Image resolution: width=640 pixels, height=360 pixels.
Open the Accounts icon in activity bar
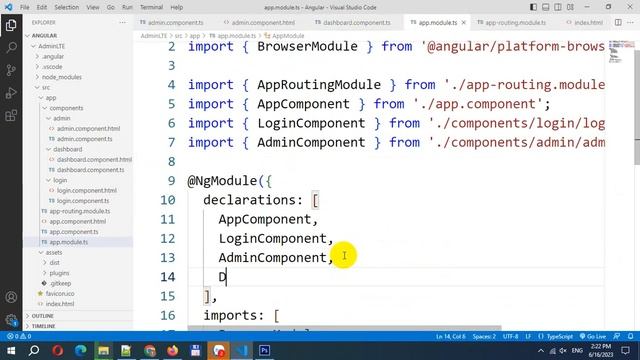[x=11, y=297]
